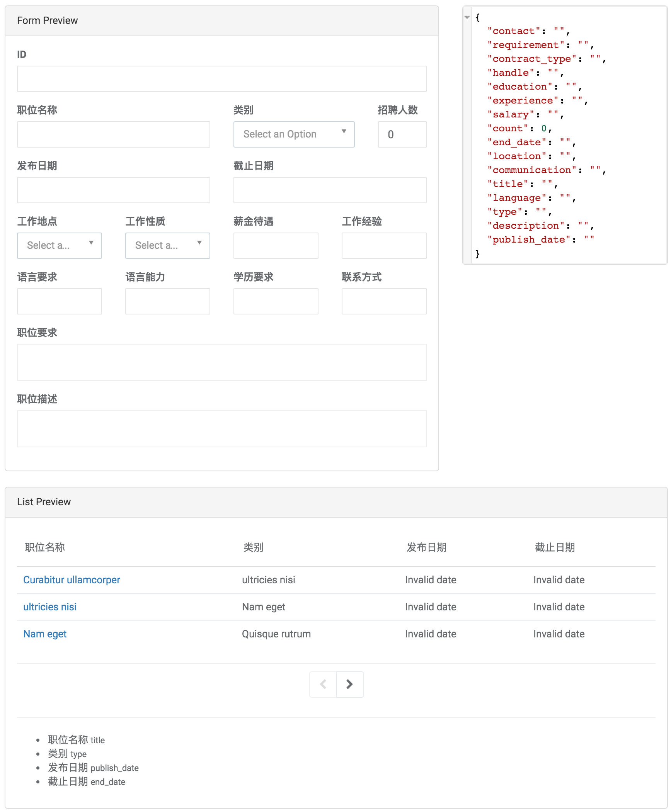Focus the 招聘人数 number field
The image size is (671, 812).
point(402,134)
